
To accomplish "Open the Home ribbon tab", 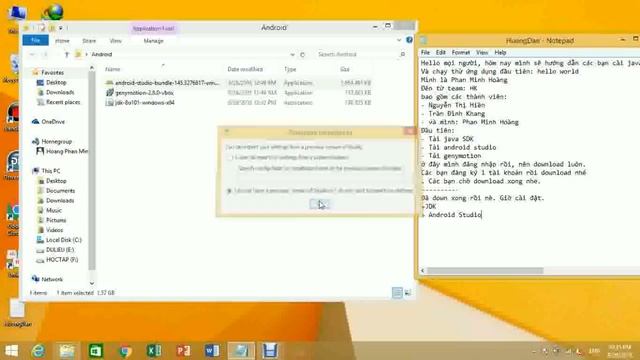I will click(x=62, y=41).
